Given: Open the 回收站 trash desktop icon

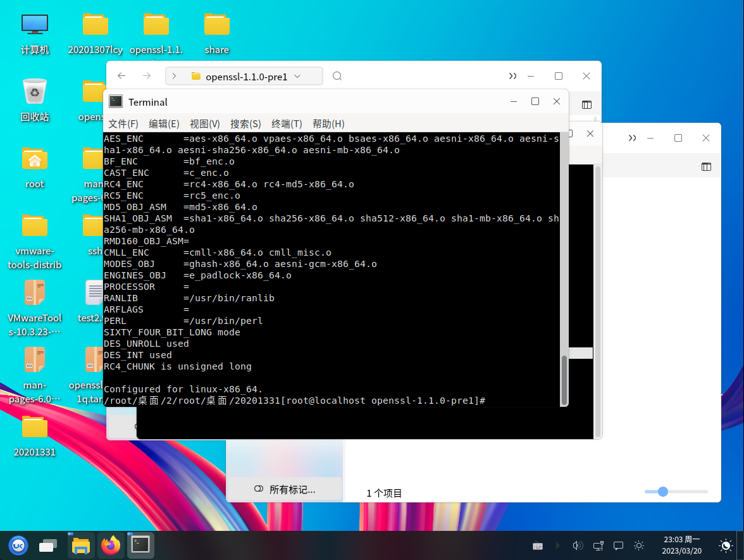Looking at the screenshot, I should 35,92.
